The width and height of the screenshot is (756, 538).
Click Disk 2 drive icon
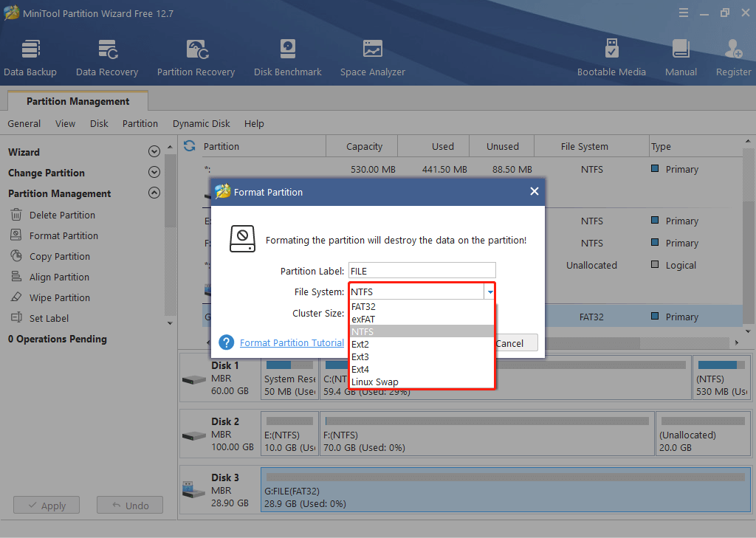[194, 435]
